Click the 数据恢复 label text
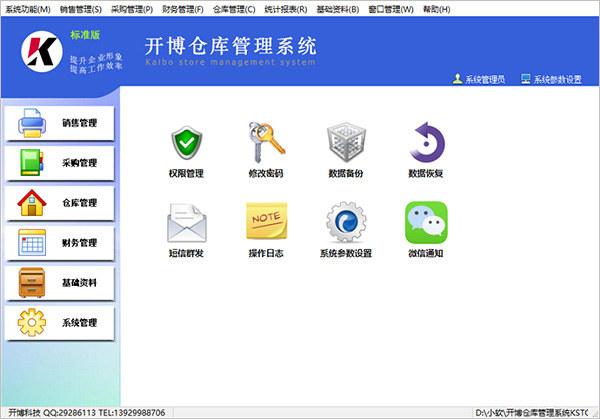Screen dimensions: 600x419 click(x=426, y=173)
